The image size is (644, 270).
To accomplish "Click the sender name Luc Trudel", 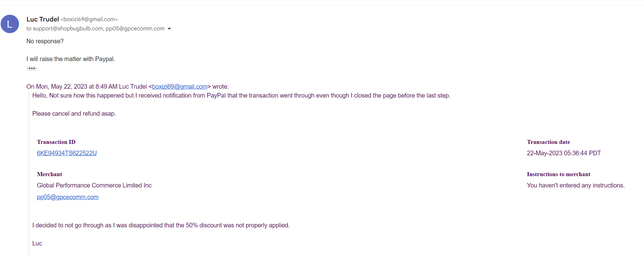I will [43, 19].
